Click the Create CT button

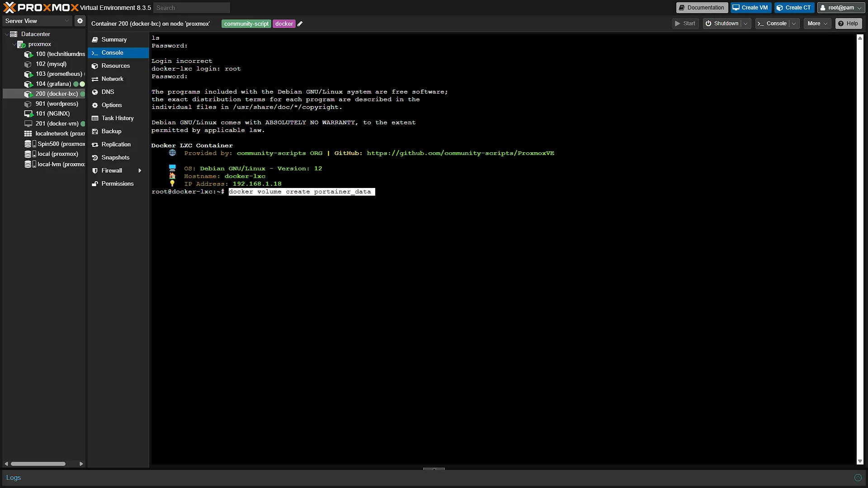[x=794, y=8]
